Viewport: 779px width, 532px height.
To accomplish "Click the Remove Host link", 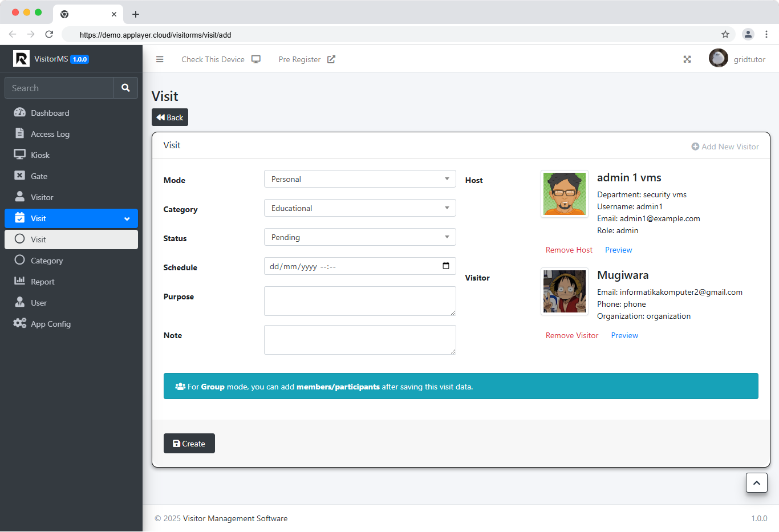I will click(x=569, y=250).
